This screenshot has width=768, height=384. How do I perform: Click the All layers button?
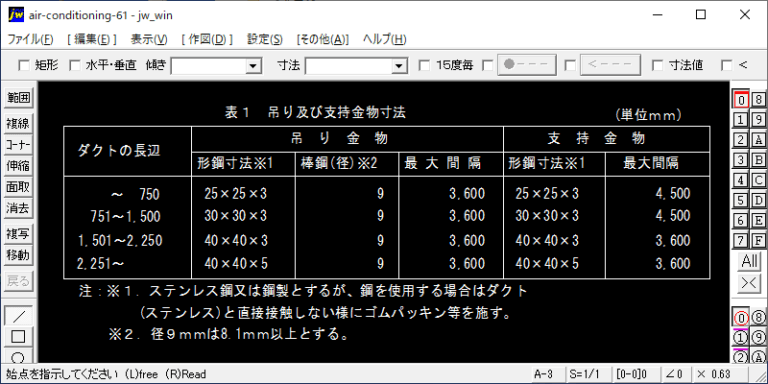pos(749,262)
